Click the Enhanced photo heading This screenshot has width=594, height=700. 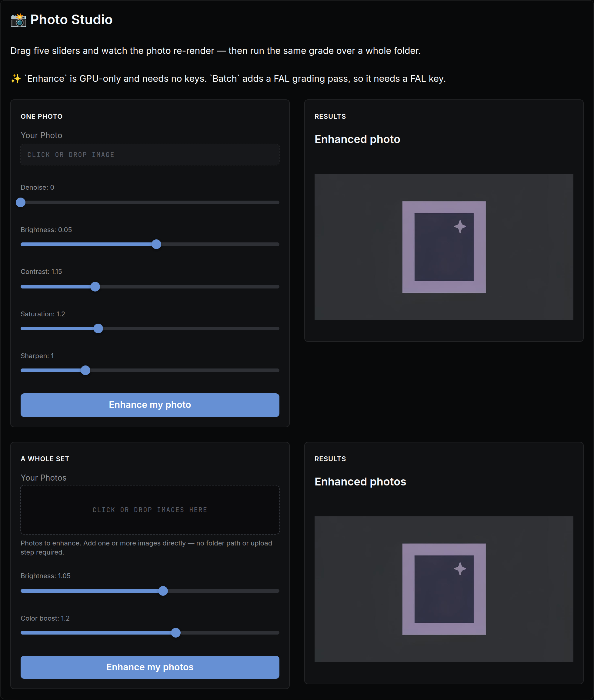click(x=357, y=139)
